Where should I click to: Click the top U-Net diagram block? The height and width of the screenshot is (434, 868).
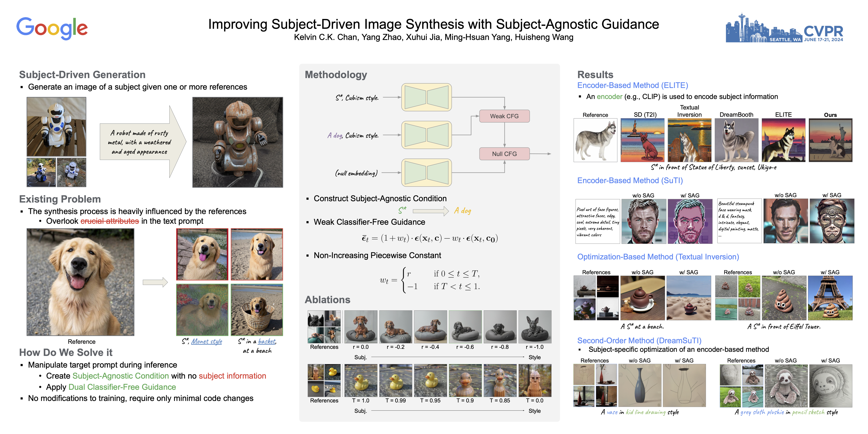tap(426, 97)
